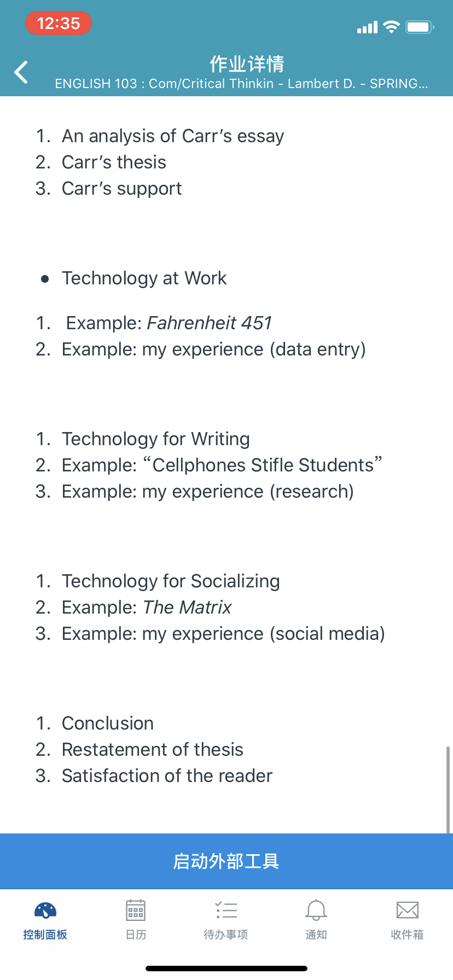The image size is (453, 980).
Task: Open the dashboard gauge icon tab
Action: click(x=45, y=910)
